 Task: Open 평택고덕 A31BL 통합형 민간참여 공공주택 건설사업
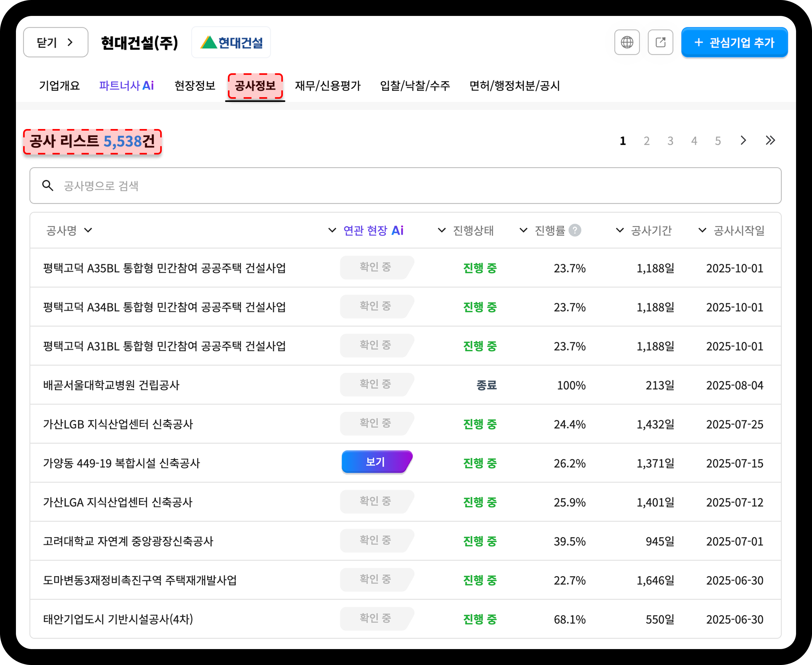coord(164,346)
